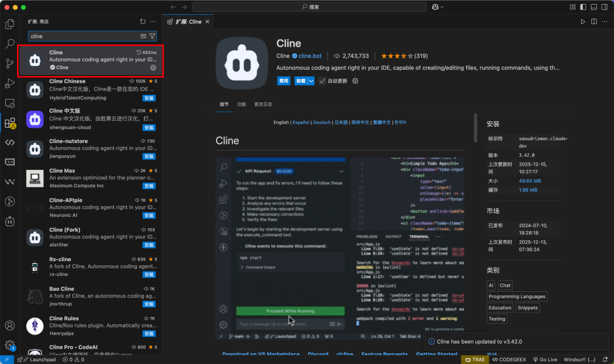Open remote window indicator in status bar
This screenshot has width=614, height=364.
coord(7,359)
